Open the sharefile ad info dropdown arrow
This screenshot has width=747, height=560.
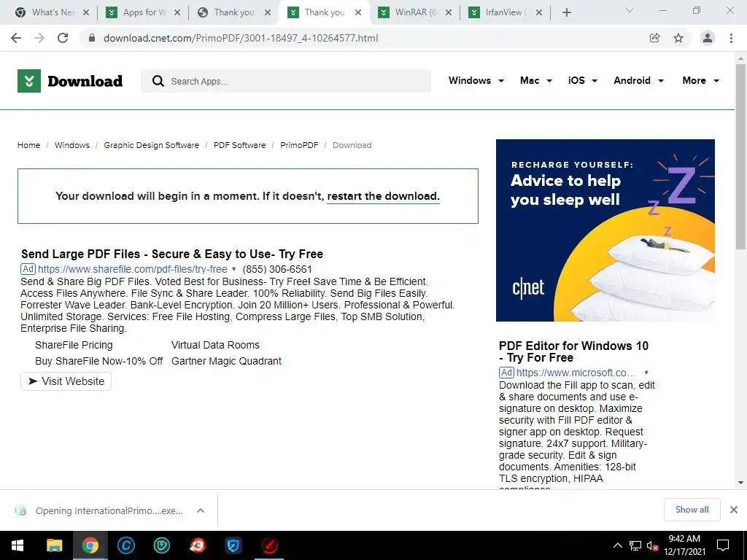[233, 270]
